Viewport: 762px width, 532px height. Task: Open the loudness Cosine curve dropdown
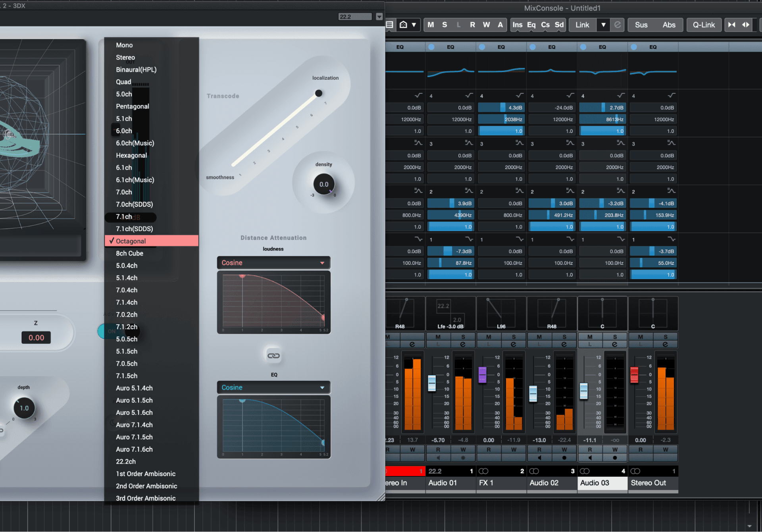pos(273,263)
